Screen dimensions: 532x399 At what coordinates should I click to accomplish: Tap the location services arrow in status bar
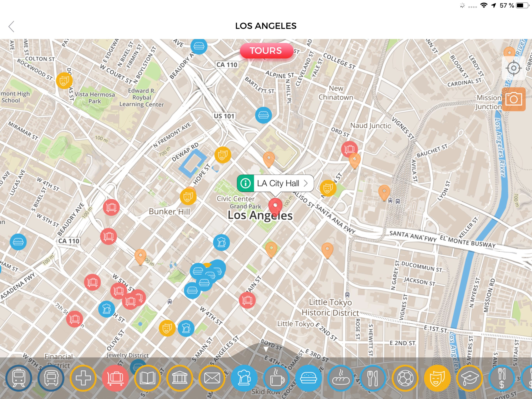[493, 5]
